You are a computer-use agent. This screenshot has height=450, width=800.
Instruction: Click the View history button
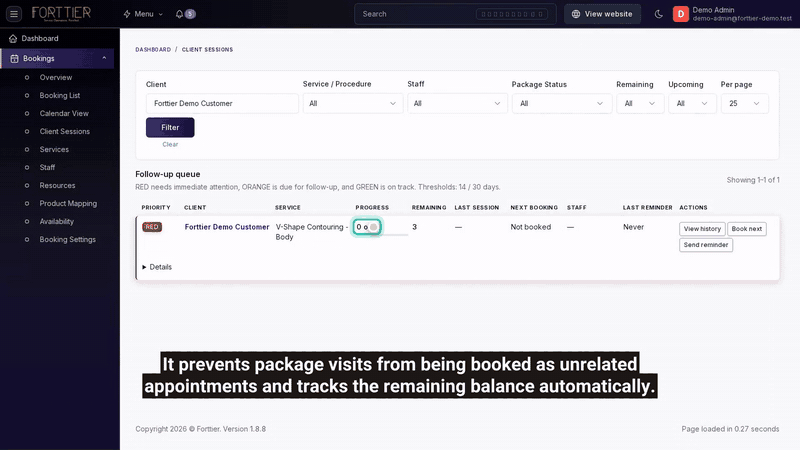coord(702,229)
